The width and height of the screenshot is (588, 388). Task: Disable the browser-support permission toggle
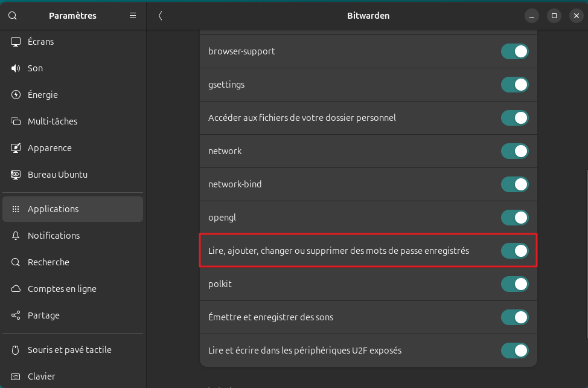[x=514, y=51]
